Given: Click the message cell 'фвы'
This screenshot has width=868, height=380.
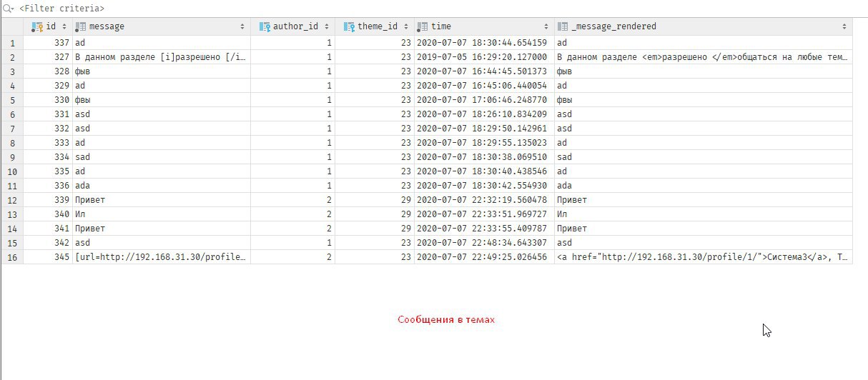Looking at the screenshot, I should point(162,100).
